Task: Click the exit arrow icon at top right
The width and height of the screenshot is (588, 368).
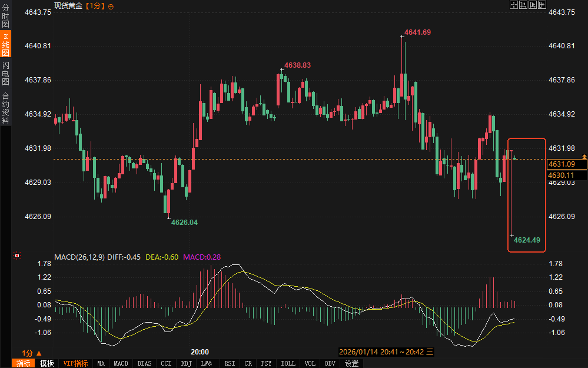Action: (x=543, y=5)
